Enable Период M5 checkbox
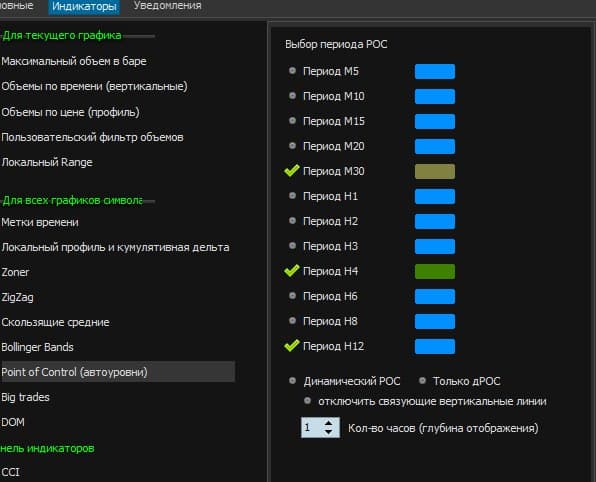The width and height of the screenshot is (596, 482). click(292, 71)
